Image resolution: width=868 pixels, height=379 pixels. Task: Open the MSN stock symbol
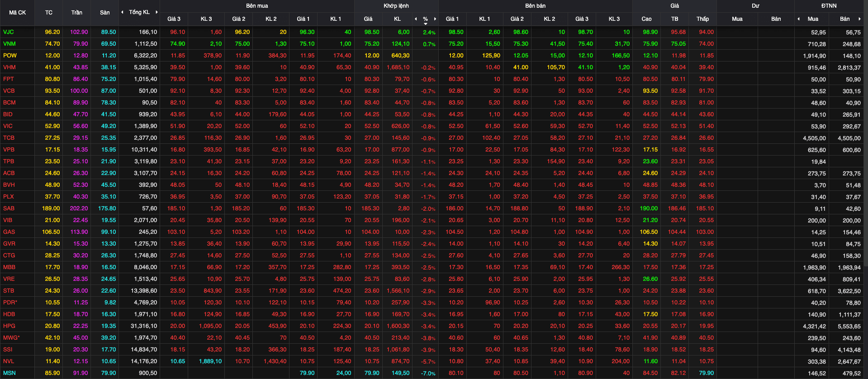pos(9,373)
